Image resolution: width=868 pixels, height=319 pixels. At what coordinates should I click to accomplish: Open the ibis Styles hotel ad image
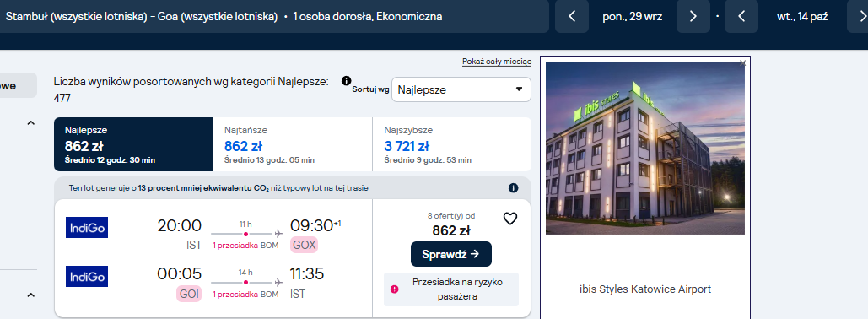coord(645,148)
